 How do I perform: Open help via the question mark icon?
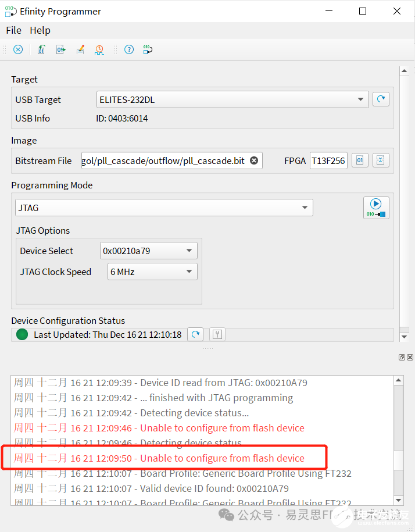tap(129, 49)
